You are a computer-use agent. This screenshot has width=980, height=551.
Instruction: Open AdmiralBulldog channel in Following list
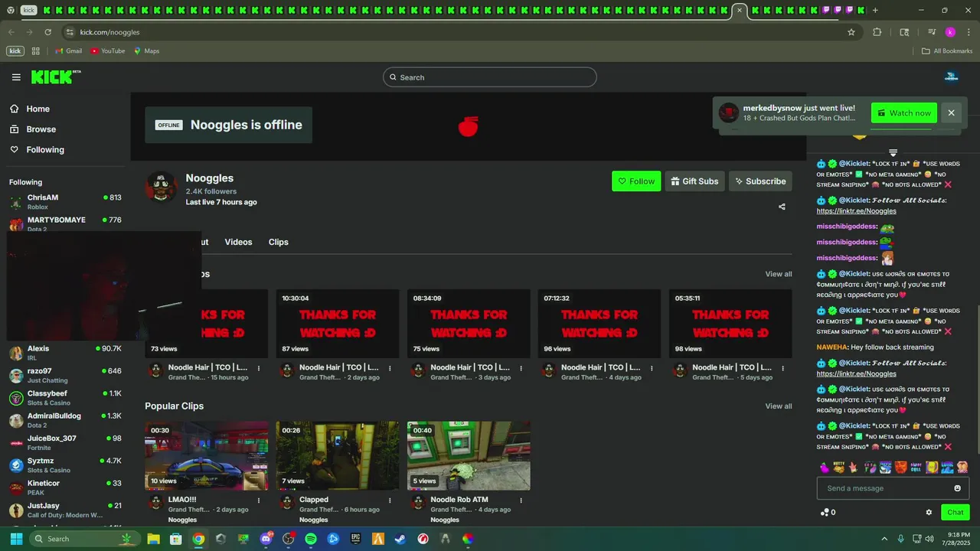tap(65, 420)
